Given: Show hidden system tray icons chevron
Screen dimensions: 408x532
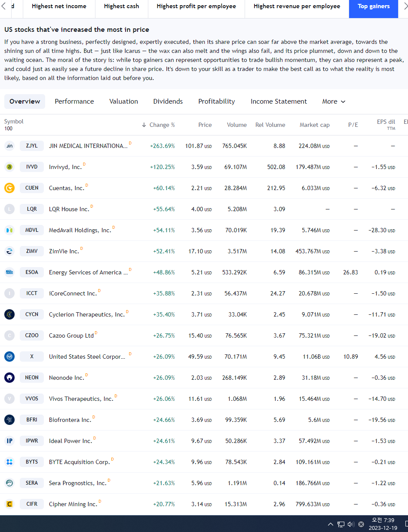Looking at the screenshot, I should 330,524.
